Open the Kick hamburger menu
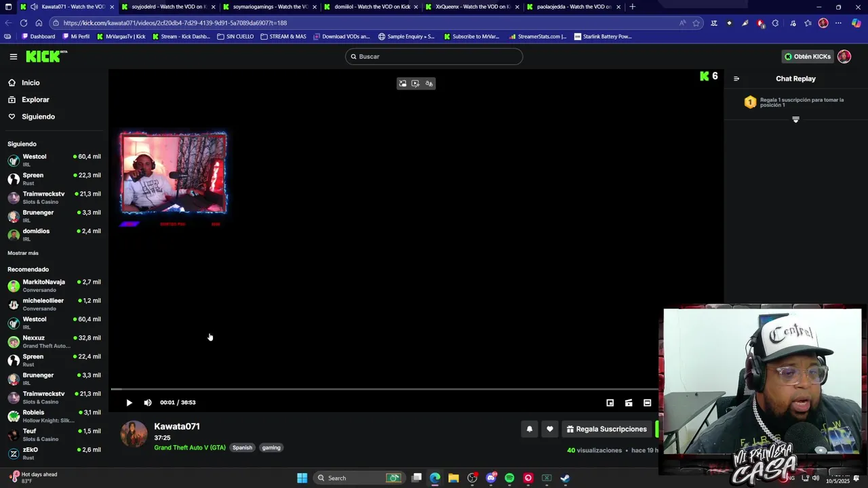The height and width of the screenshot is (488, 868). click(x=14, y=57)
